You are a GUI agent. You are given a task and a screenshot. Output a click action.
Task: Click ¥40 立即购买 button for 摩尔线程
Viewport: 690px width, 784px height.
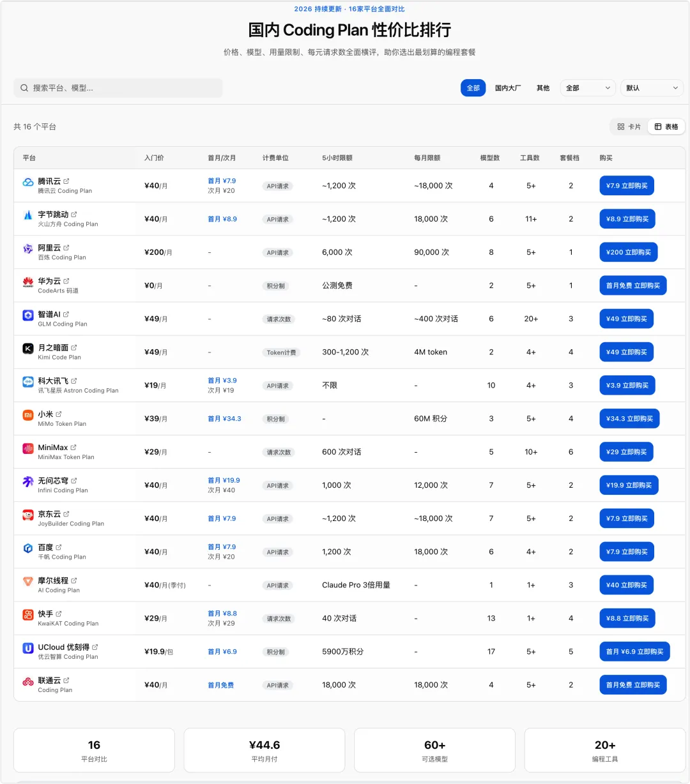(x=626, y=585)
